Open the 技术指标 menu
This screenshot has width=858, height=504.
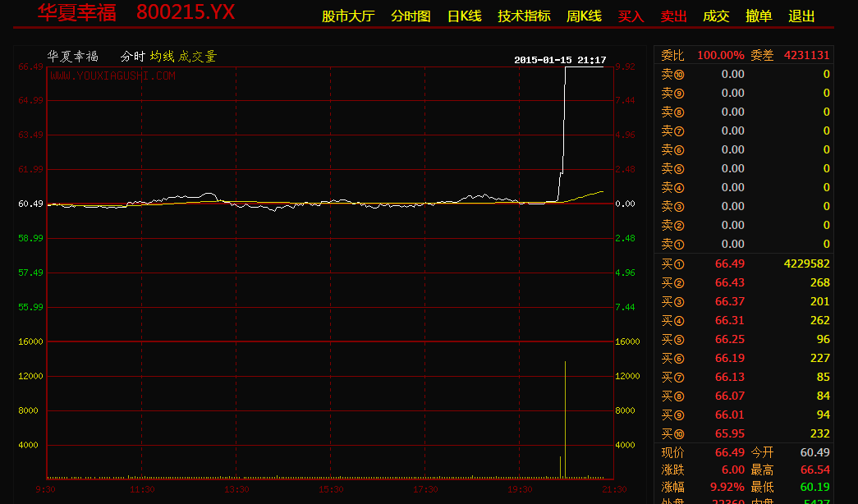coord(524,16)
